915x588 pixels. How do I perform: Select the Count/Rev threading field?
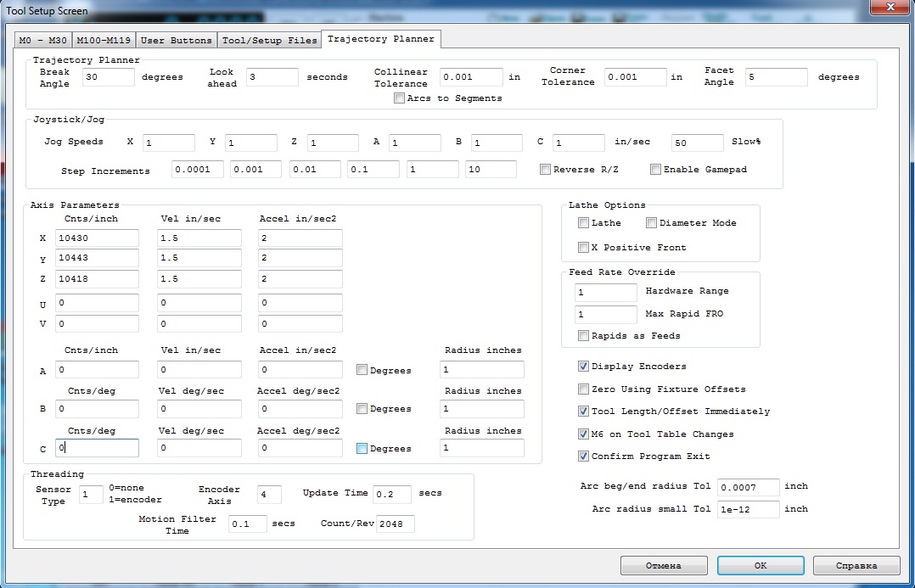coord(395,524)
